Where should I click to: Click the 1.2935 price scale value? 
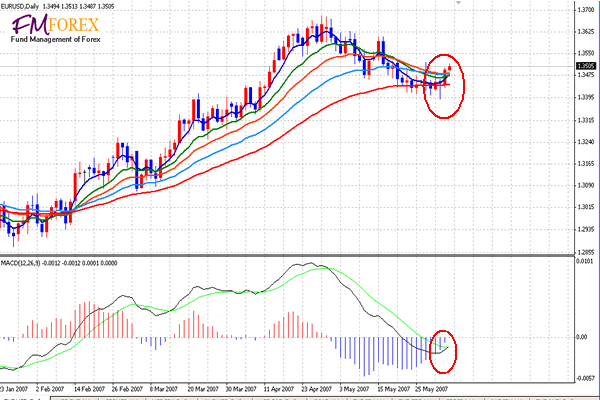pos(586,230)
